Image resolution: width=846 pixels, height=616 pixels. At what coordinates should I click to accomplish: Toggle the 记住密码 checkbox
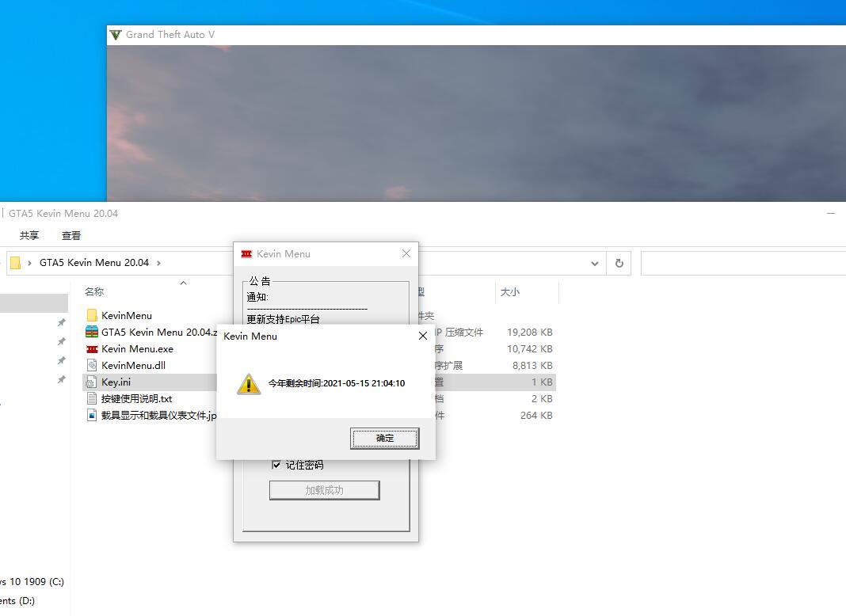(x=276, y=465)
